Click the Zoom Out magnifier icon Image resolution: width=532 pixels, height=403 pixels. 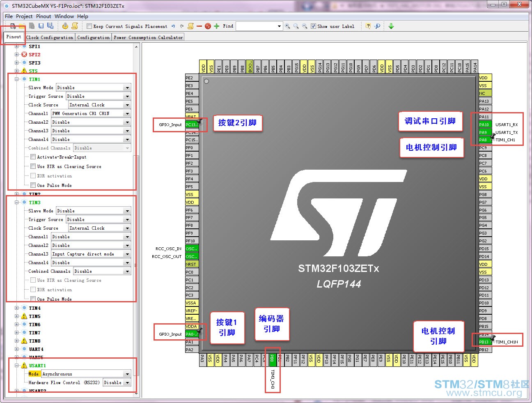305,26
